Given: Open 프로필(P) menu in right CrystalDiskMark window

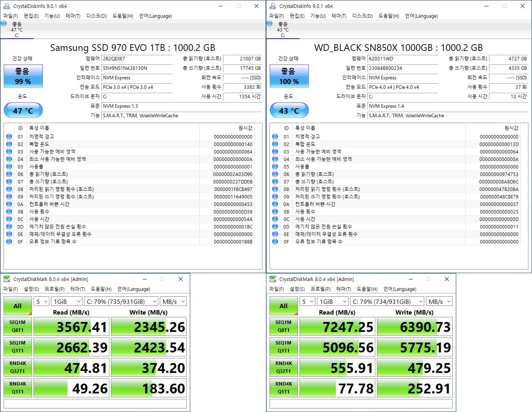Looking at the screenshot, I should click(x=320, y=289).
